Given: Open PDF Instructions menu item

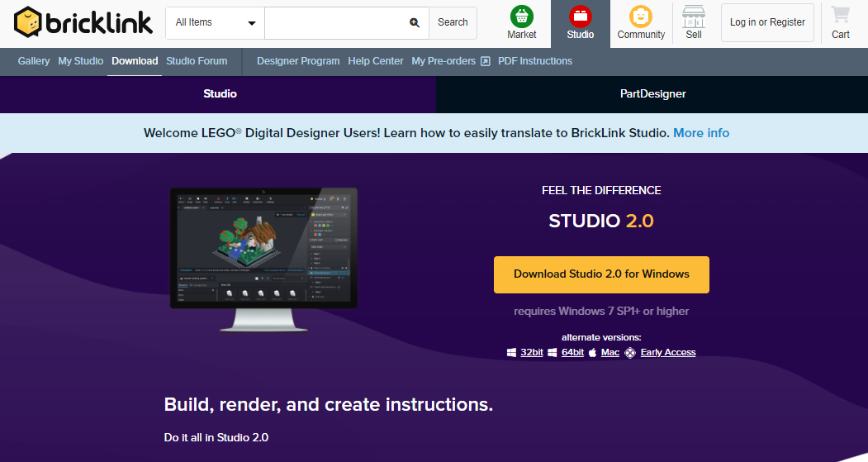Looking at the screenshot, I should [534, 61].
